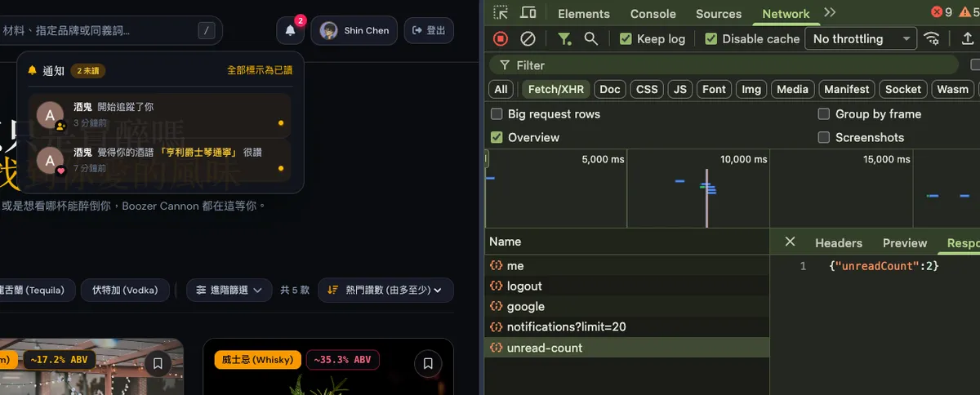Click unread dot on 7 分鐘前 notification

point(281,169)
